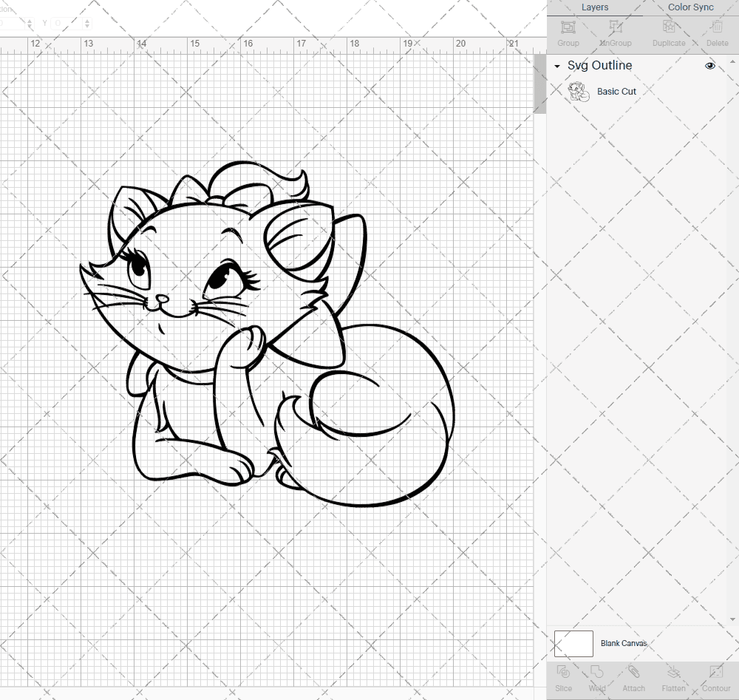Click the X position stepper arrows
Viewport: 739px width, 700px height.
(30, 23)
